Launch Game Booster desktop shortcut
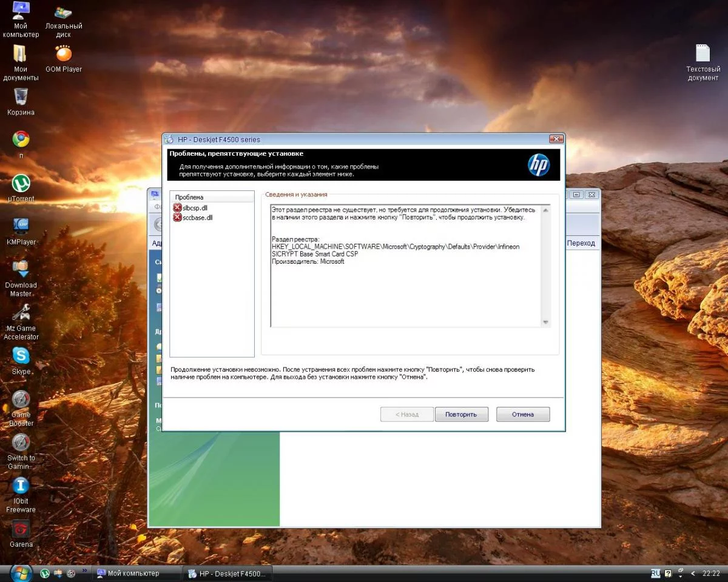Viewport: 728px width, 582px height. click(21, 408)
